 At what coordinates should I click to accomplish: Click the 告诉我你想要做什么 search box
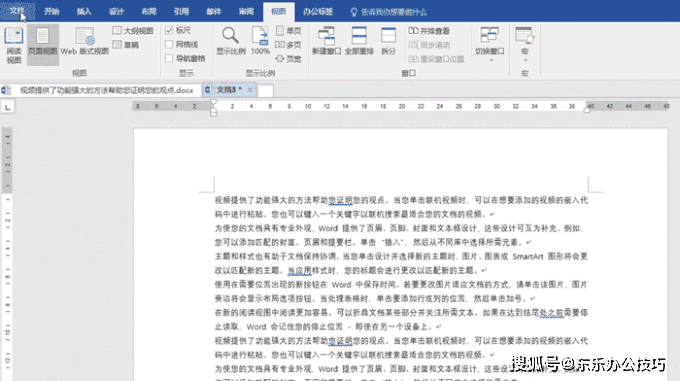(389, 12)
